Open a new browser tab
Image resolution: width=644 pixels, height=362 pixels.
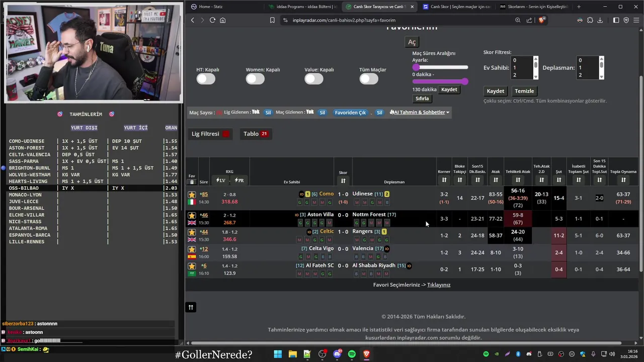(579, 7)
